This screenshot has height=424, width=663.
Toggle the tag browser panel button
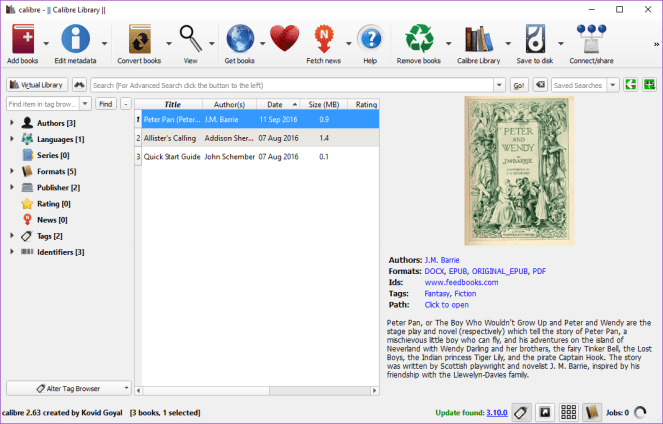(520, 411)
